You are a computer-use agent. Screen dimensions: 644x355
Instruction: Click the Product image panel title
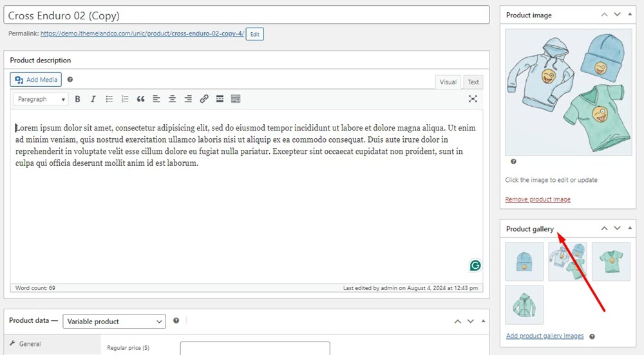pyautogui.click(x=529, y=15)
